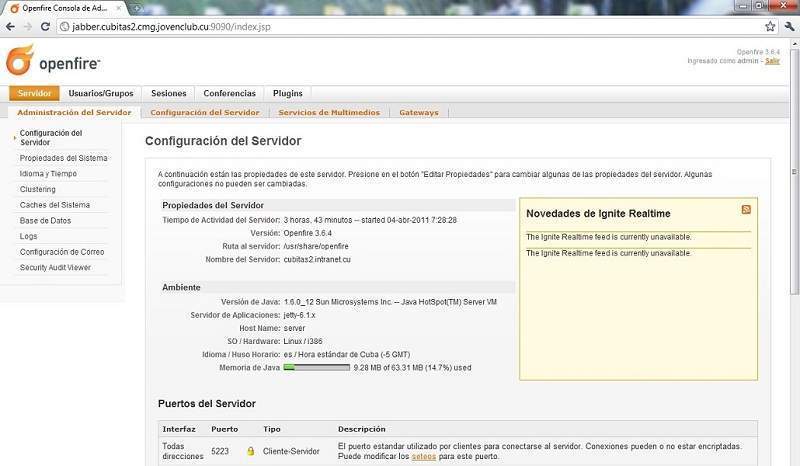Open the Gateways submenu

(418, 113)
